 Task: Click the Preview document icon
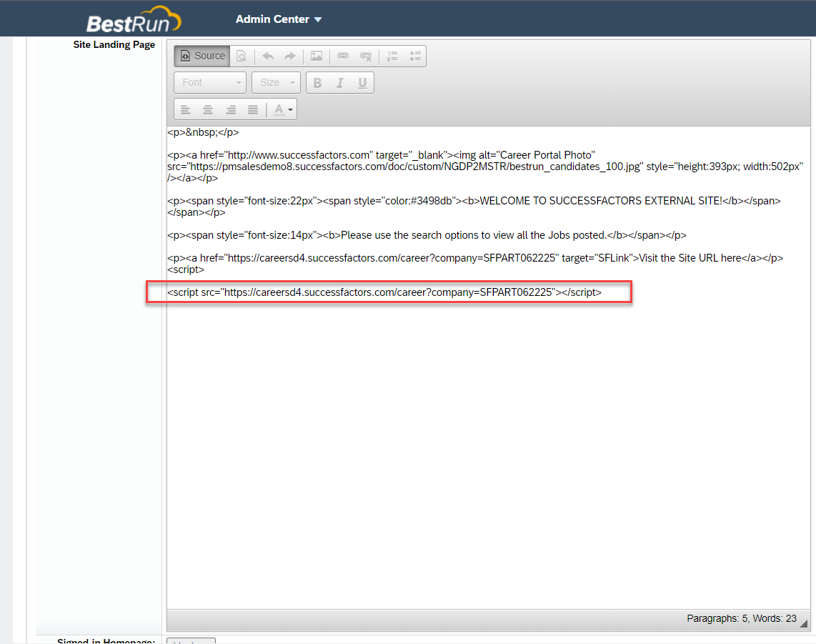[x=242, y=56]
